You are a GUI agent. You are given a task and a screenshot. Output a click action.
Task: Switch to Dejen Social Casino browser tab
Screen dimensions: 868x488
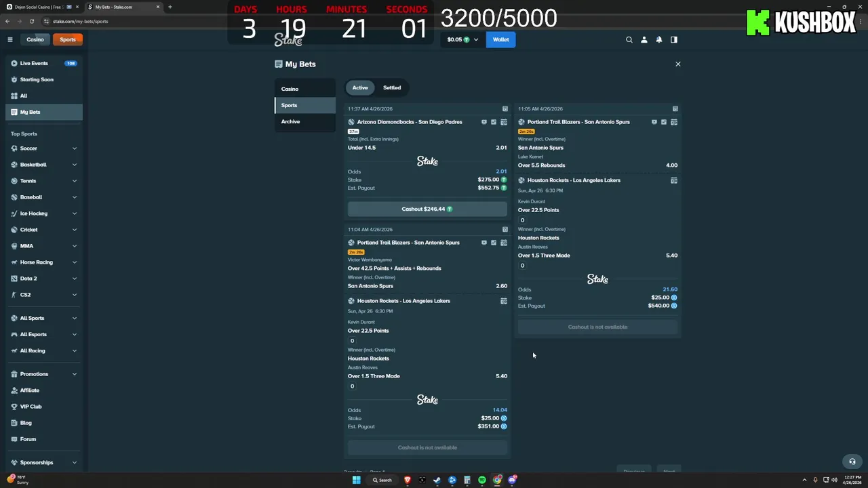click(42, 7)
